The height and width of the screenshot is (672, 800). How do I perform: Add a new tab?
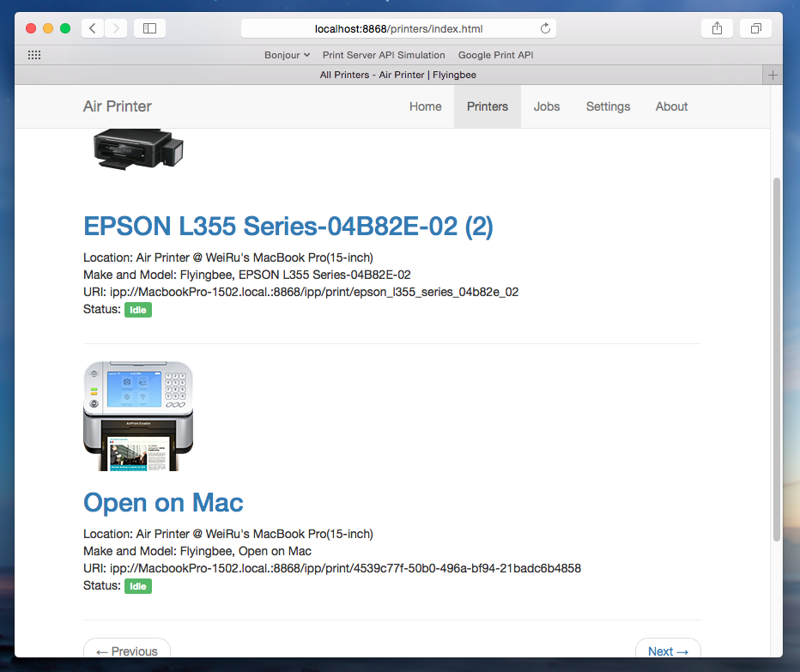[x=773, y=75]
